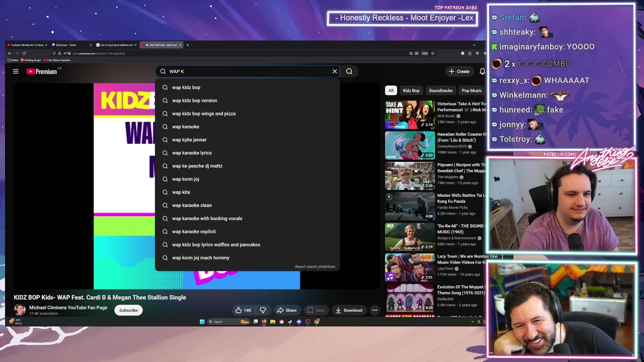Reload the page with browser refresh icon
Image resolution: width=644 pixels, height=362 pixels.
pos(24,53)
